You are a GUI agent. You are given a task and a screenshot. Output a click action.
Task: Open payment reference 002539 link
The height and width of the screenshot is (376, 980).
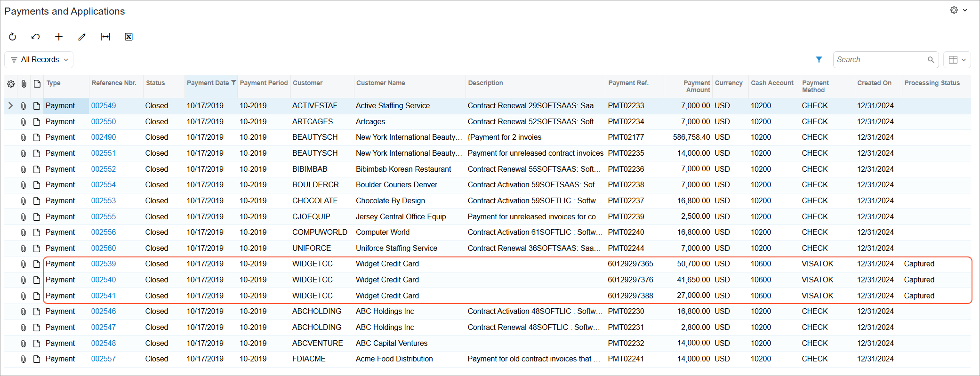104,264
